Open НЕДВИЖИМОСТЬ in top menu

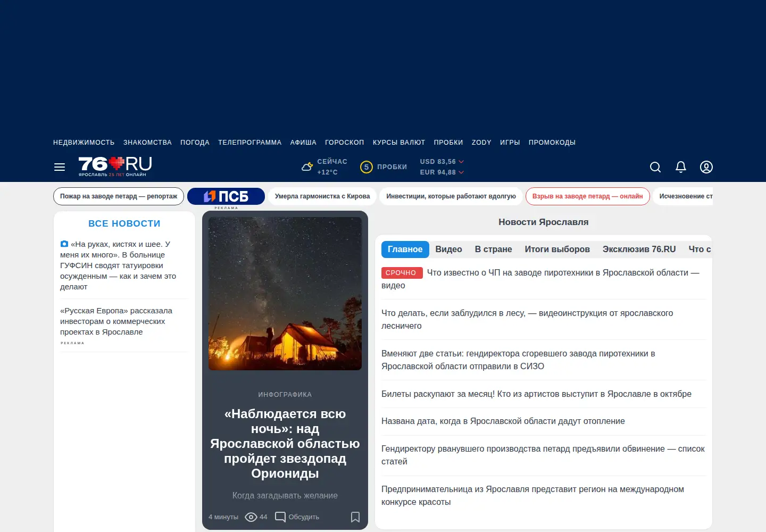[84, 143]
